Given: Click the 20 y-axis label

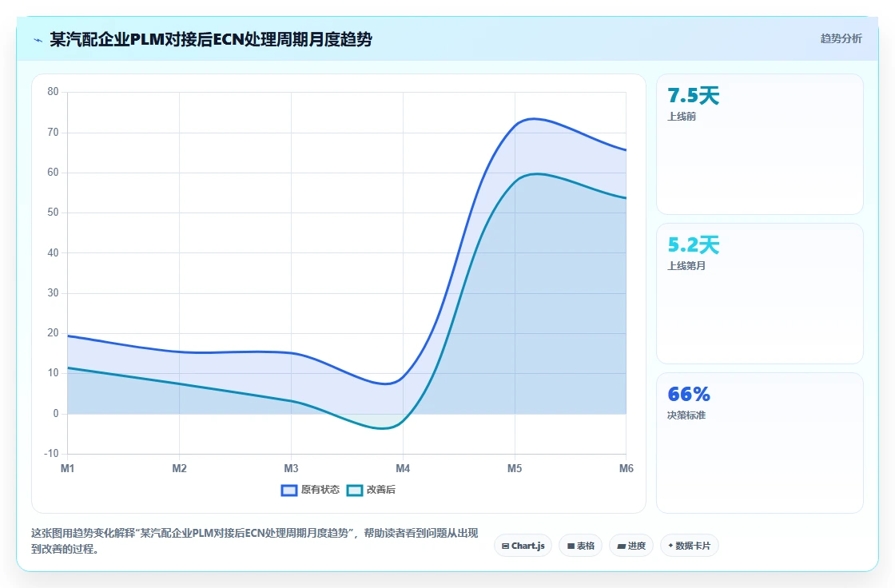Looking at the screenshot, I should (53, 333).
